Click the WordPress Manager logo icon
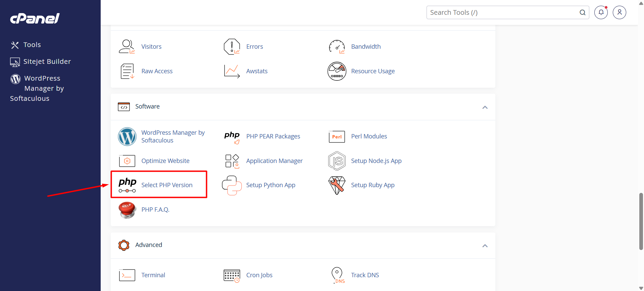Image resolution: width=644 pixels, height=291 pixels. [x=127, y=136]
